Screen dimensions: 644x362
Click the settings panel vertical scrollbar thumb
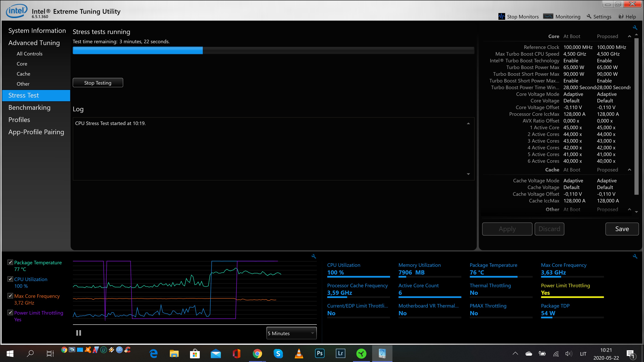636,116
